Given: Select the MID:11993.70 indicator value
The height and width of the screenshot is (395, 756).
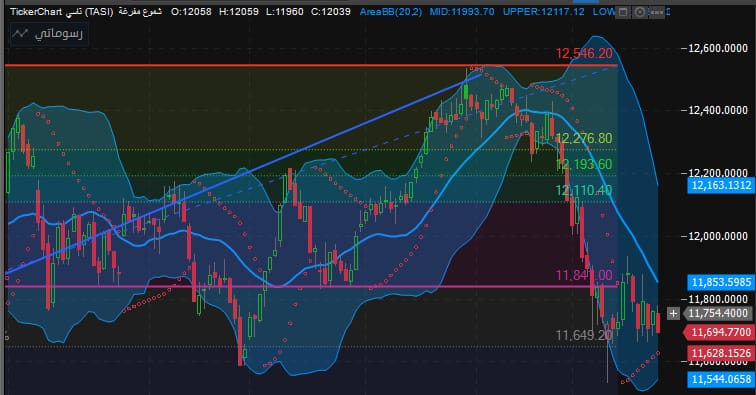Looking at the screenshot, I should click(462, 12).
